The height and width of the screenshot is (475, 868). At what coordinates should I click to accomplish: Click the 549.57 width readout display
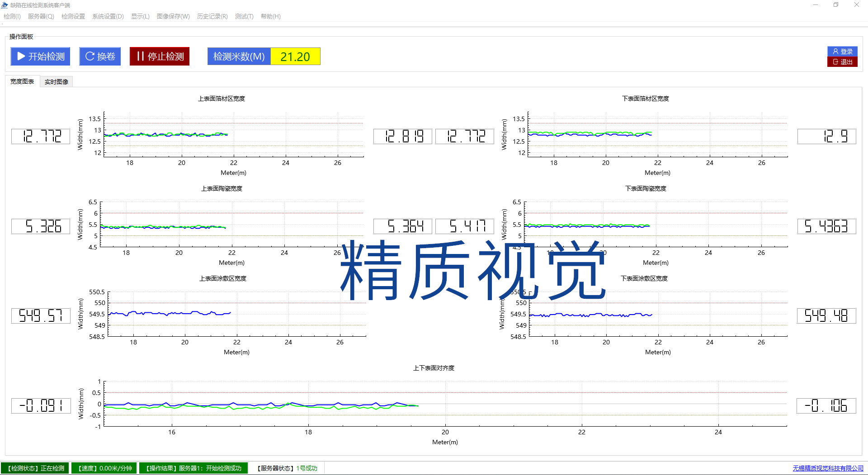tap(41, 315)
